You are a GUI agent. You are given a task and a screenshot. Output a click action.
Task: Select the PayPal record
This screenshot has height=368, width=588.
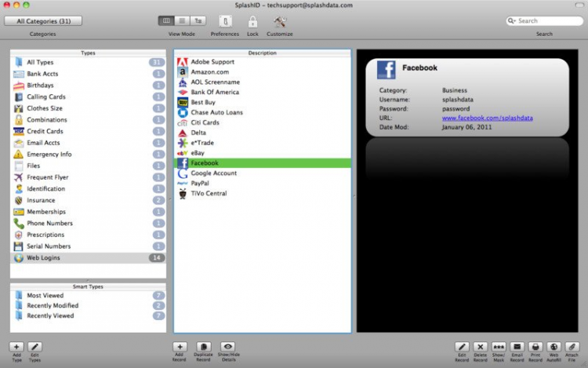263,184
